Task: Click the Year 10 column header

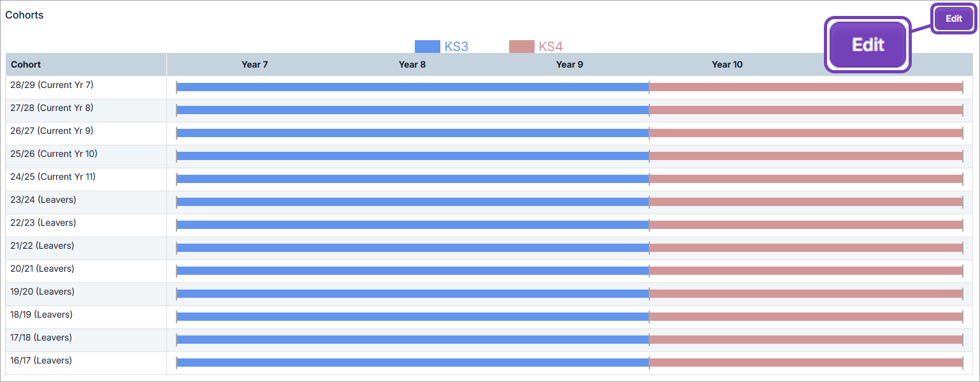Action: click(x=726, y=64)
